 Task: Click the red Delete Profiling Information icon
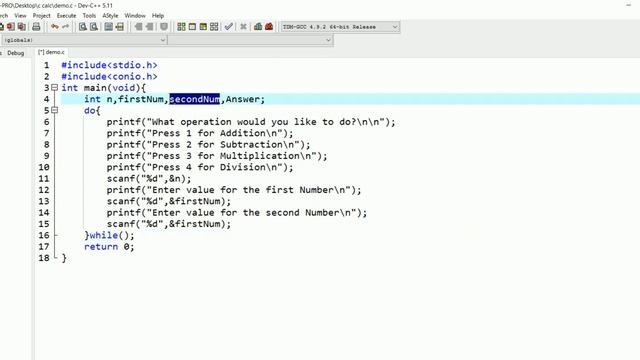click(269, 27)
